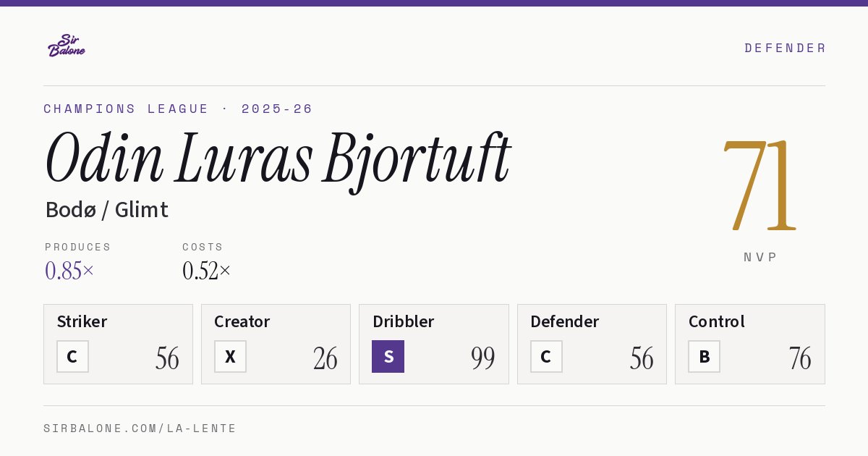Click the Defender card score 56

tap(641, 358)
